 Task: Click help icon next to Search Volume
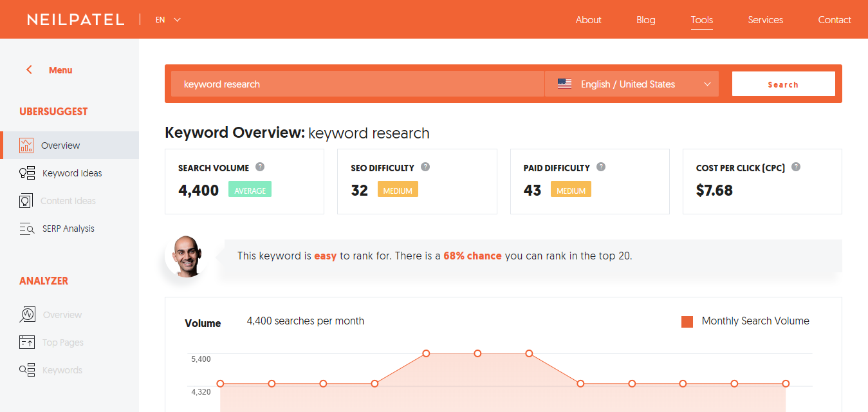click(260, 167)
